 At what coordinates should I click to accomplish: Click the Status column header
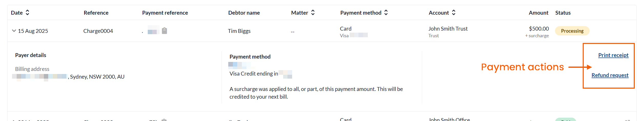[563, 13]
